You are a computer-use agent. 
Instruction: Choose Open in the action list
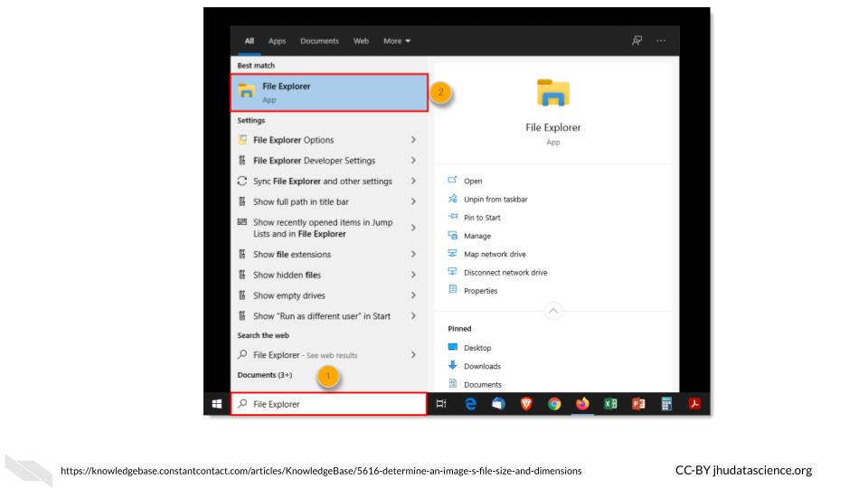click(473, 181)
